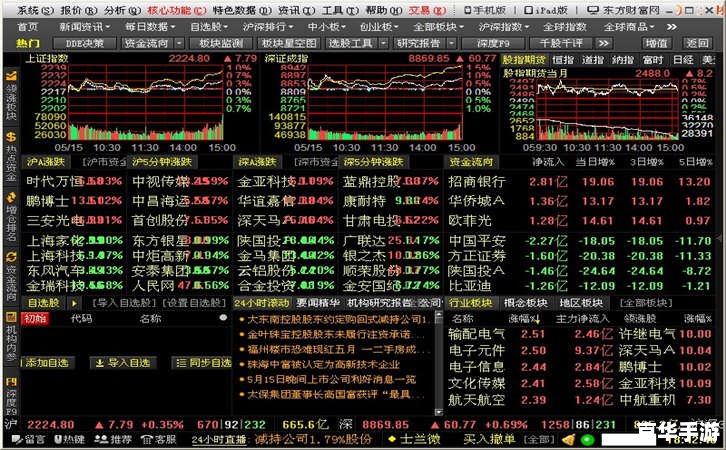The height and width of the screenshot is (450, 726).
Task: Click news list scrollbar down arrow
Action: (x=438, y=412)
